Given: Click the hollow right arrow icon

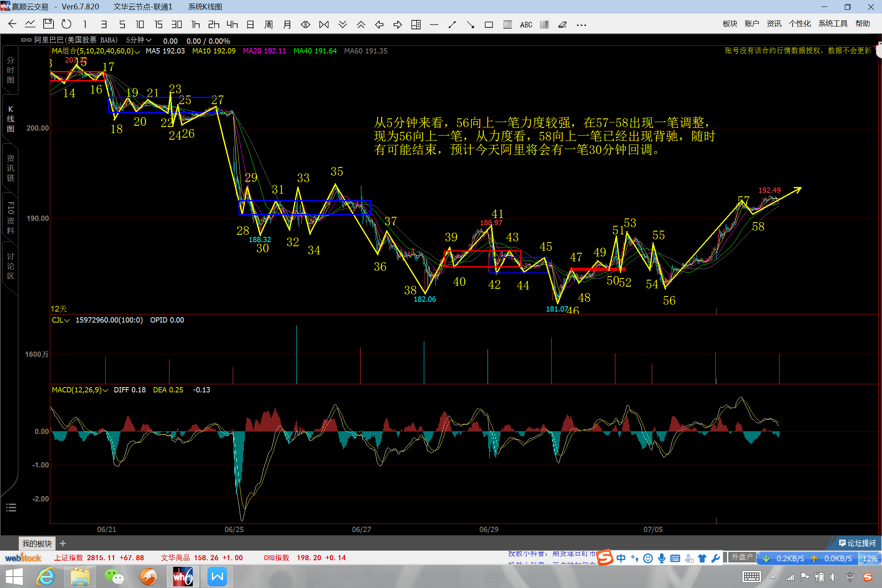Looking at the screenshot, I should (x=397, y=24).
